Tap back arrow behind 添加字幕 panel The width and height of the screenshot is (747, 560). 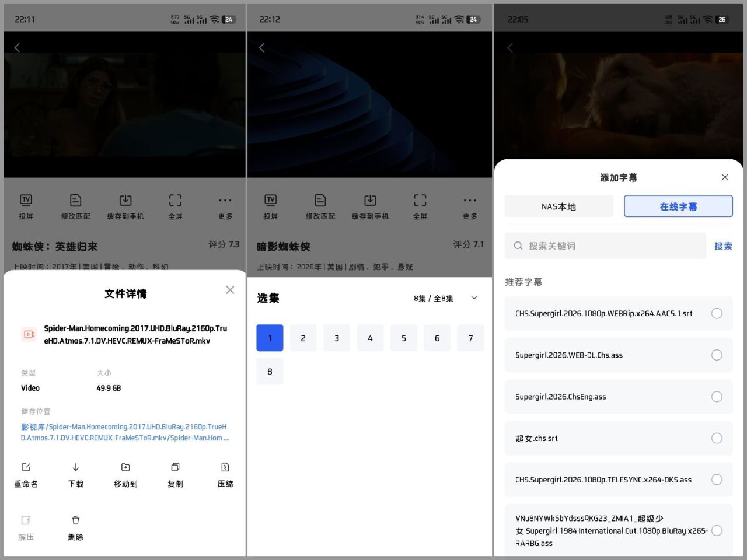coord(510,48)
